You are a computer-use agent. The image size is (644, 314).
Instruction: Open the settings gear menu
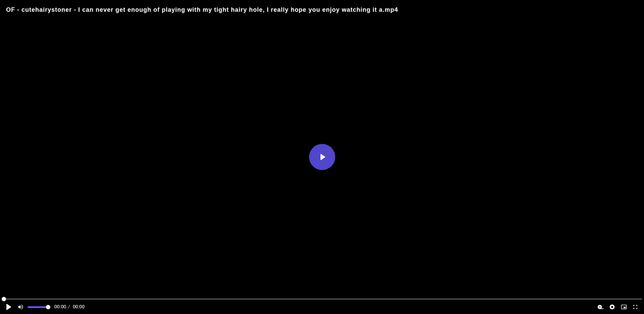click(x=612, y=307)
